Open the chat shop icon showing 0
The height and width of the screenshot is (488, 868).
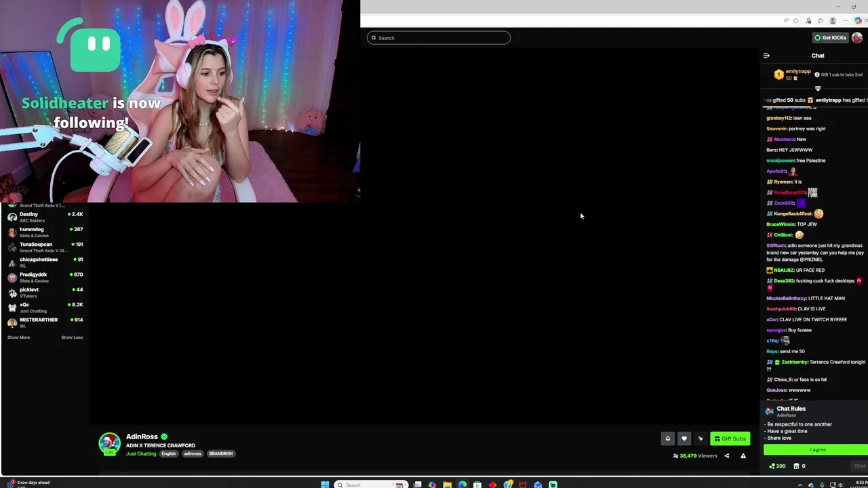[800, 466]
